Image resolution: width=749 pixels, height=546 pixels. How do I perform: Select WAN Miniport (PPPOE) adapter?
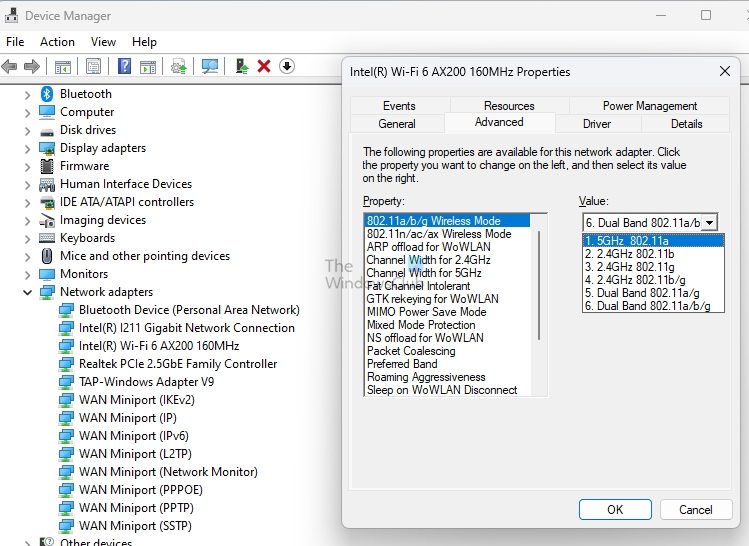click(141, 490)
